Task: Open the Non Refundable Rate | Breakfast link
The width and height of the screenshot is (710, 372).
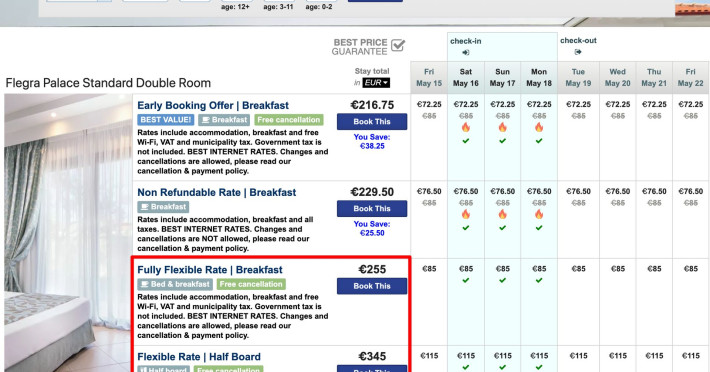Action: pyautogui.click(x=216, y=192)
